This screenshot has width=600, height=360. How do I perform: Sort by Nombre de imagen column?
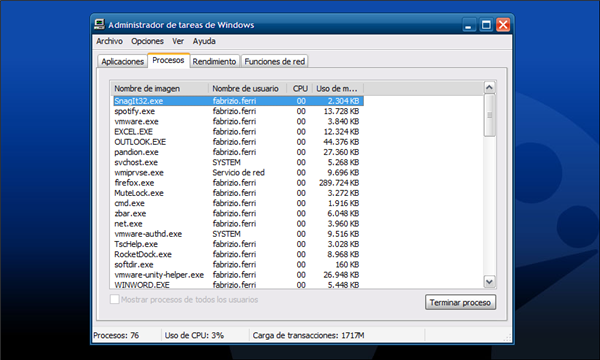click(160, 88)
